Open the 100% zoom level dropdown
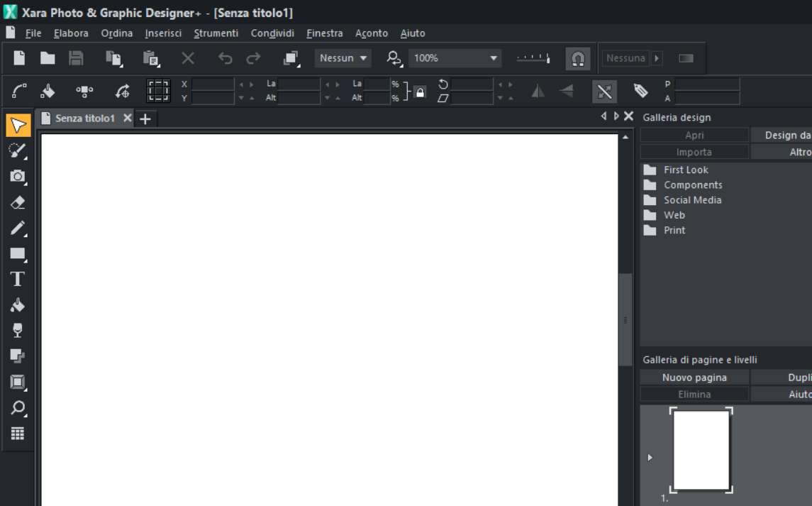Viewport: 812px width, 506px height. [x=455, y=58]
